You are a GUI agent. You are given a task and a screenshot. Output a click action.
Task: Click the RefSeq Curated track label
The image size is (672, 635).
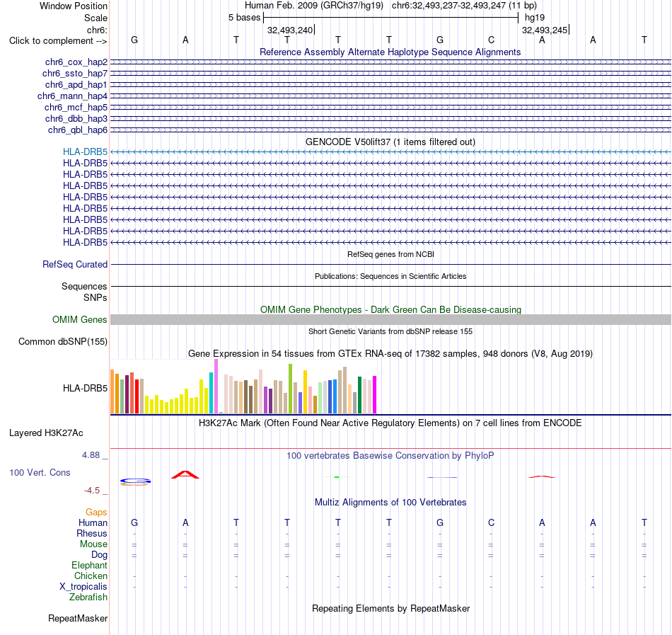pos(75,265)
